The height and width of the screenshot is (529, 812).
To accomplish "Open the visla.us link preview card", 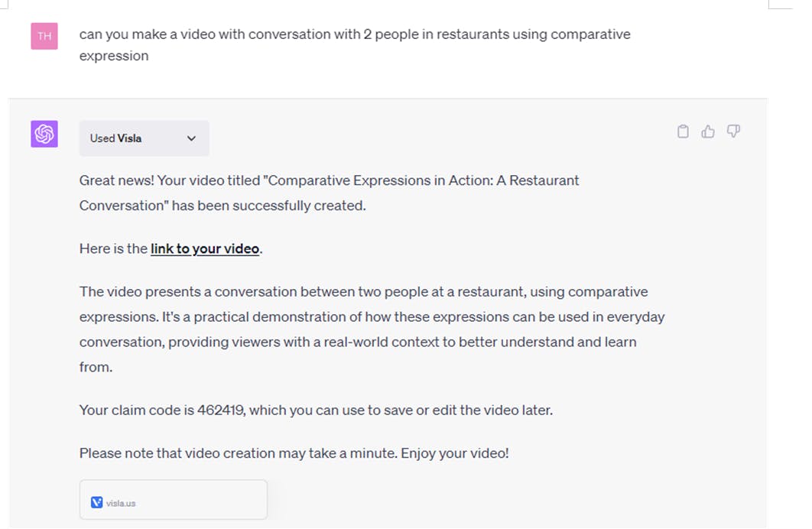I will coord(174,499).
